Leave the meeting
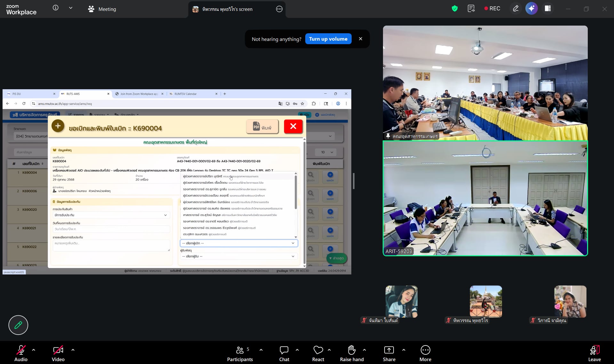The width and height of the screenshot is (614, 364). [594, 350]
